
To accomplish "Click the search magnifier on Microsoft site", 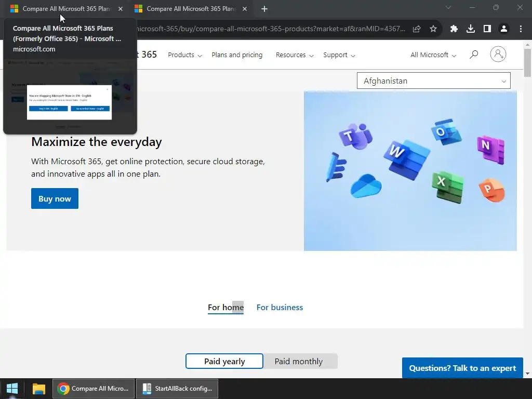I will click(x=474, y=54).
